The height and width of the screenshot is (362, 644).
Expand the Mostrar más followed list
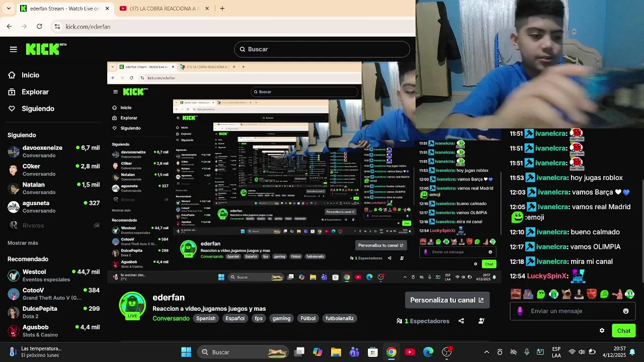23,243
